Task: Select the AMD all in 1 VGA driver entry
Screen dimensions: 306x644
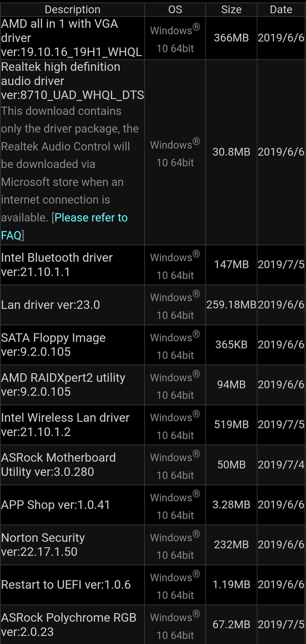Action: [71, 38]
